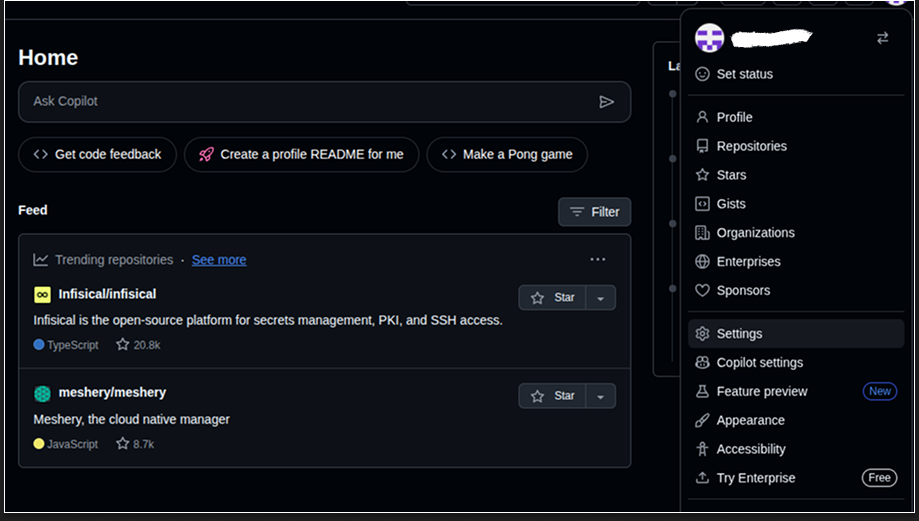Click the star count of Infisical
Image resolution: width=919 pixels, height=521 pixels.
click(x=138, y=345)
